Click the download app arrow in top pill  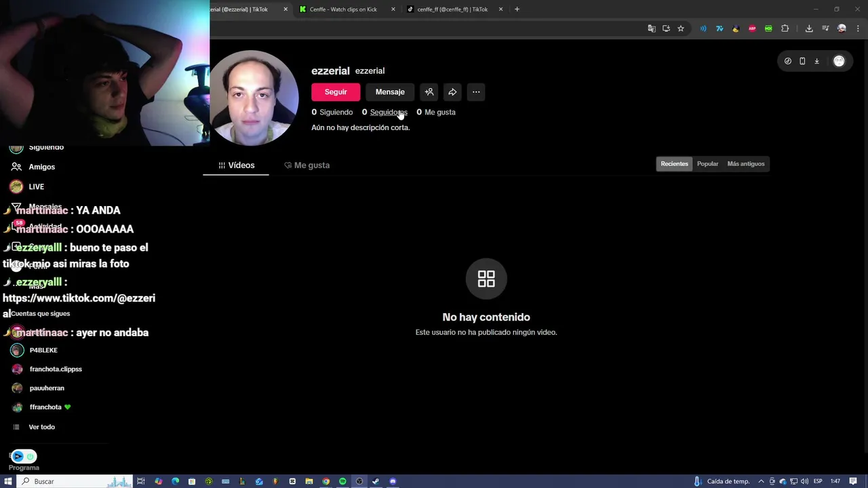(x=816, y=61)
